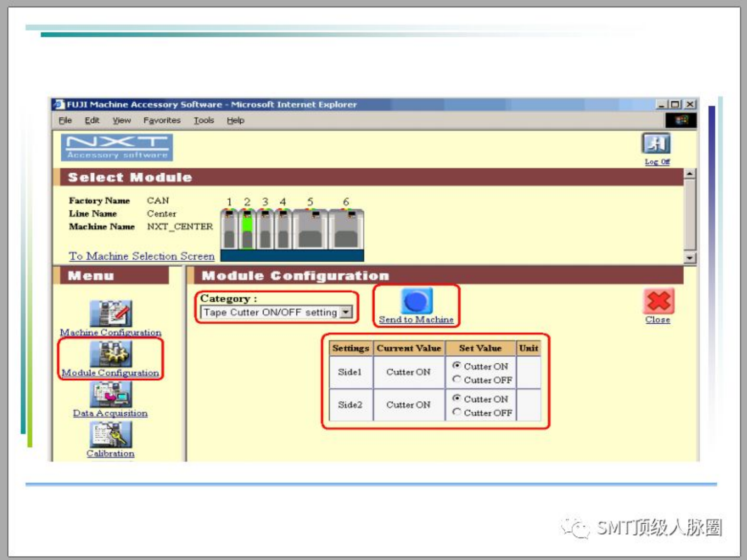The image size is (747, 560).
Task: Click the Windows flag throbber icon
Action: 681,120
